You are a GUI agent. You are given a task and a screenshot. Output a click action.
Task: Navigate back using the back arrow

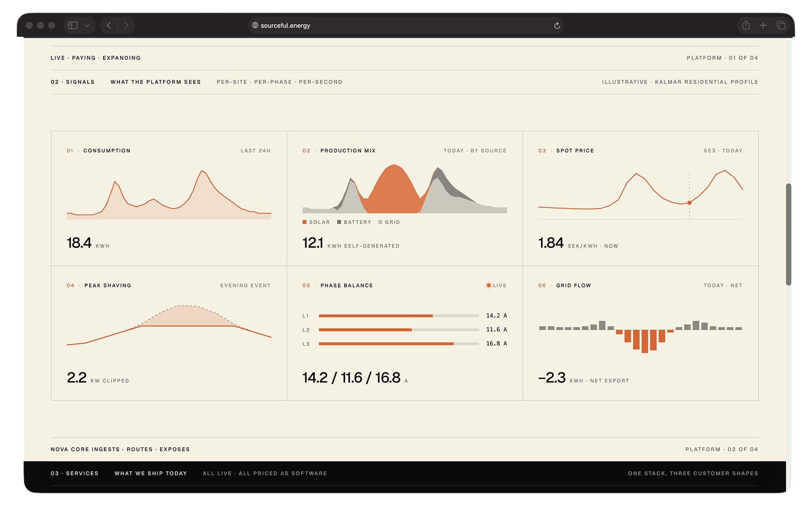108,25
